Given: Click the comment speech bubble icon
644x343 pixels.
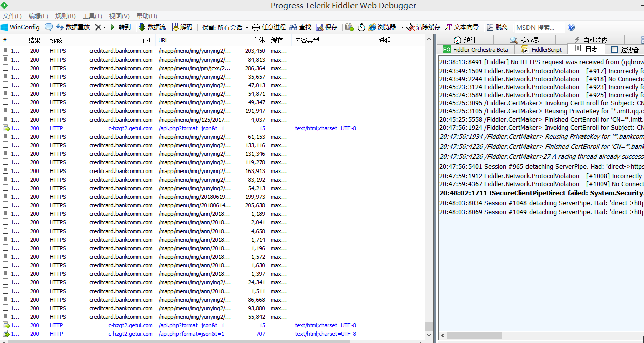Looking at the screenshot, I should (x=49, y=27).
